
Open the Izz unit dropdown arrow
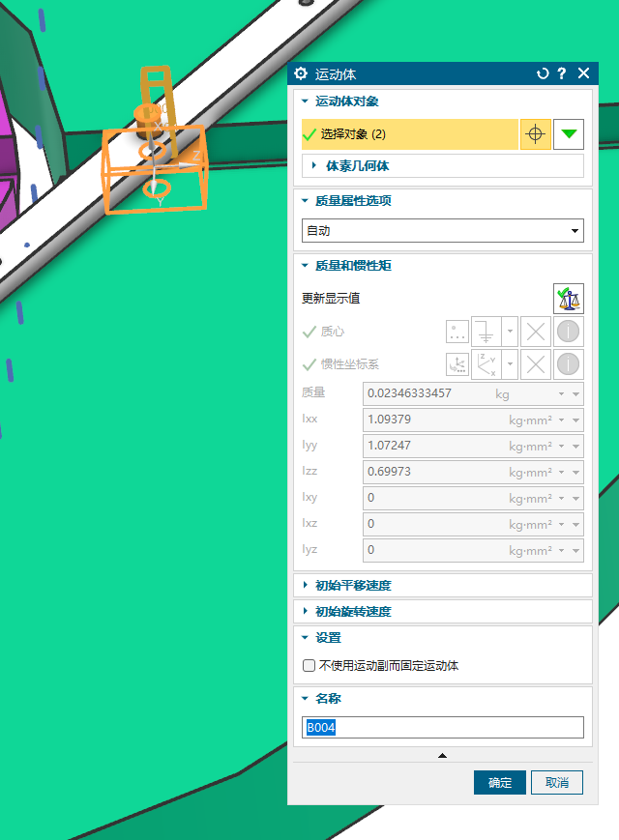click(x=561, y=473)
